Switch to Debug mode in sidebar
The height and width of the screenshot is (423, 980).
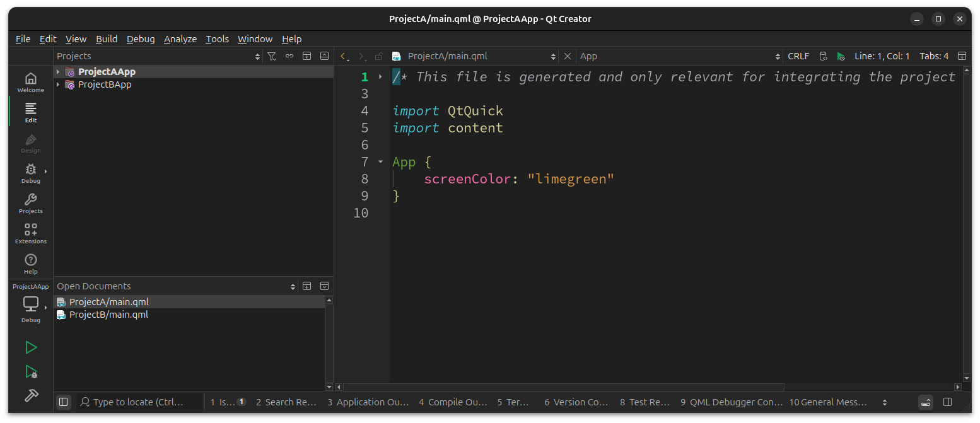click(x=30, y=173)
